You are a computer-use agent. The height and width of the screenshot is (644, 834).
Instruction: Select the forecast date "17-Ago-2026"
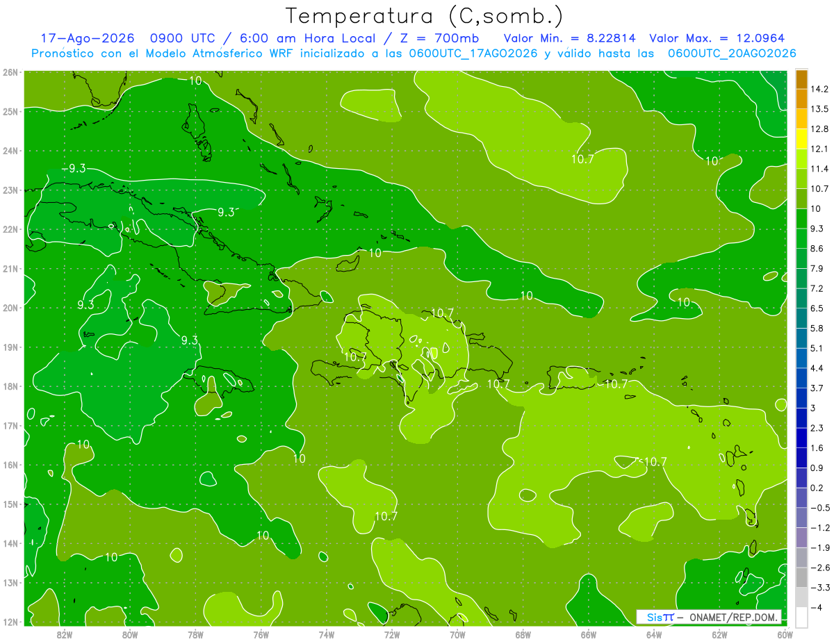[x=87, y=38]
